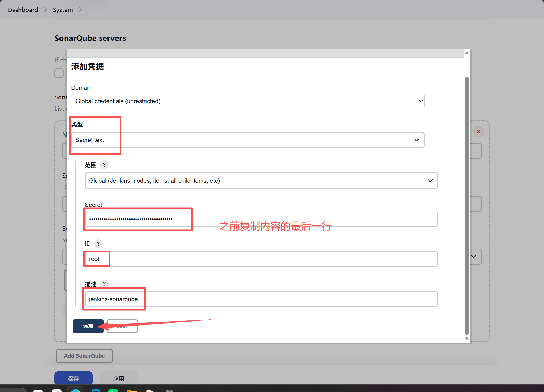Expand the breadcrumb chevron after System

click(80, 10)
